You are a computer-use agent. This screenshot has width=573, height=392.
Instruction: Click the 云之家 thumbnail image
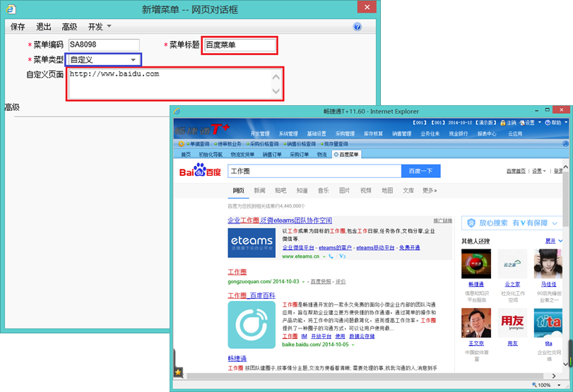(512, 263)
